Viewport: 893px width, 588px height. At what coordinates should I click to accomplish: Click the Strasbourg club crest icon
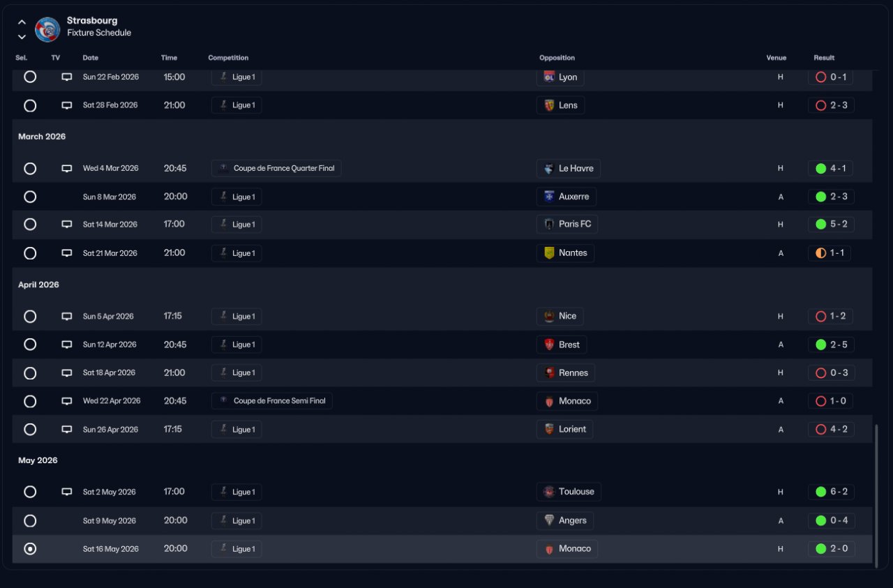click(x=47, y=29)
